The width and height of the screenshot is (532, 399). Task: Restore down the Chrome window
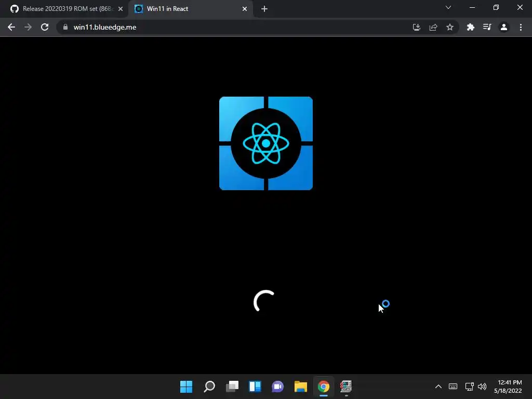[496, 7]
